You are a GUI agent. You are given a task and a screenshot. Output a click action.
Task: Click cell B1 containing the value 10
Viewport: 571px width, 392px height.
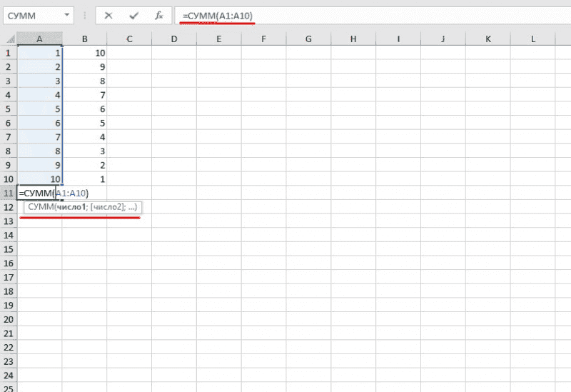[85, 54]
